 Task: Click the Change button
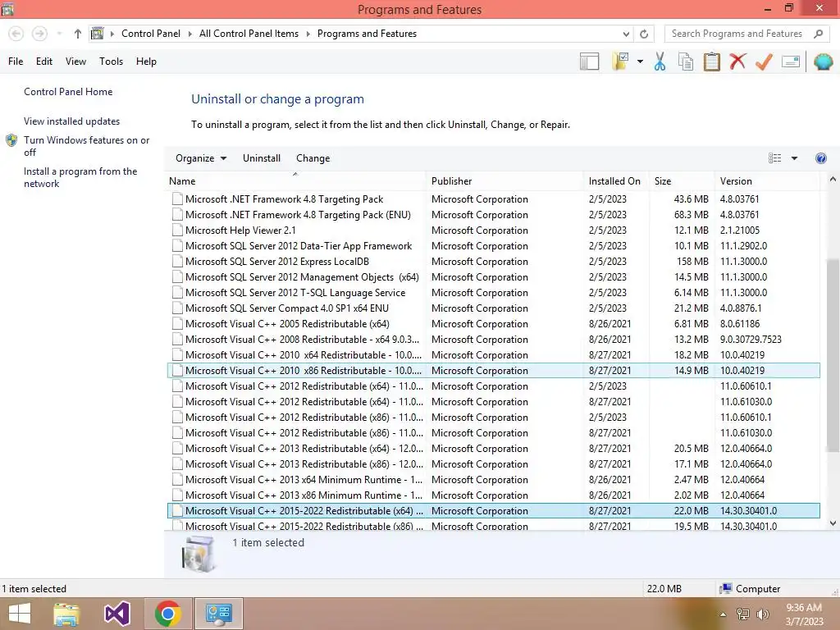[313, 158]
